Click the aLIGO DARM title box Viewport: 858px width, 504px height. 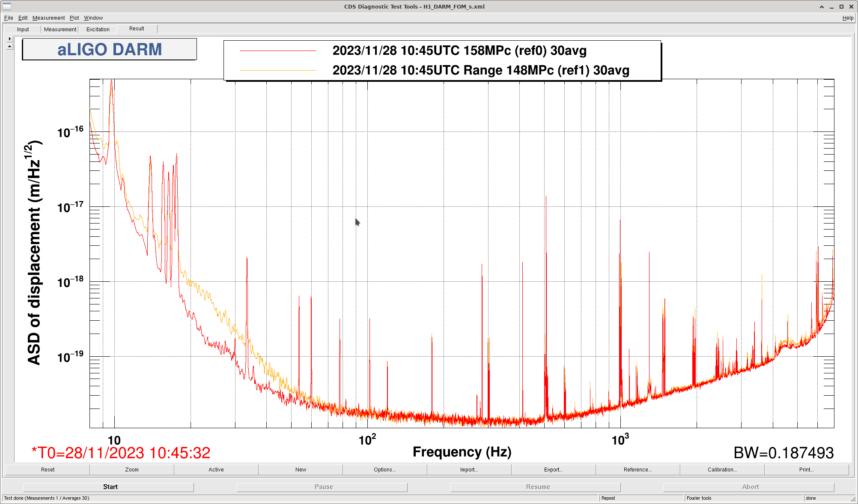pyautogui.click(x=110, y=49)
